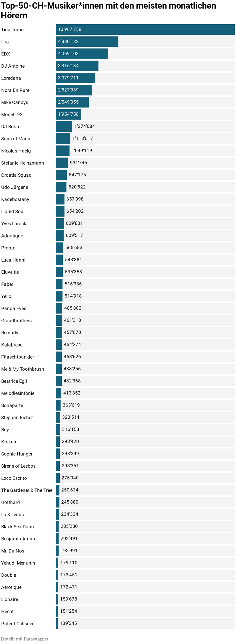
Task: Click the 'Udo Jürgens' row label
Action: [15, 187]
